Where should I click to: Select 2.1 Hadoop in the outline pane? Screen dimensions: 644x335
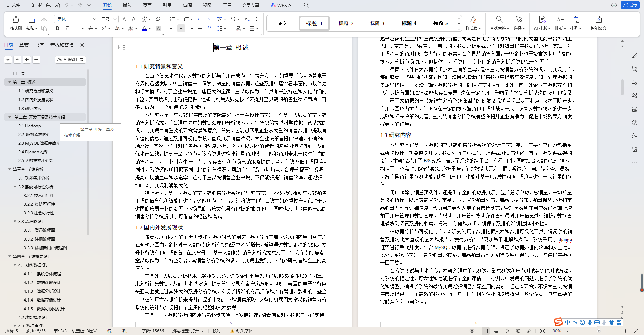tap(30, 126)
